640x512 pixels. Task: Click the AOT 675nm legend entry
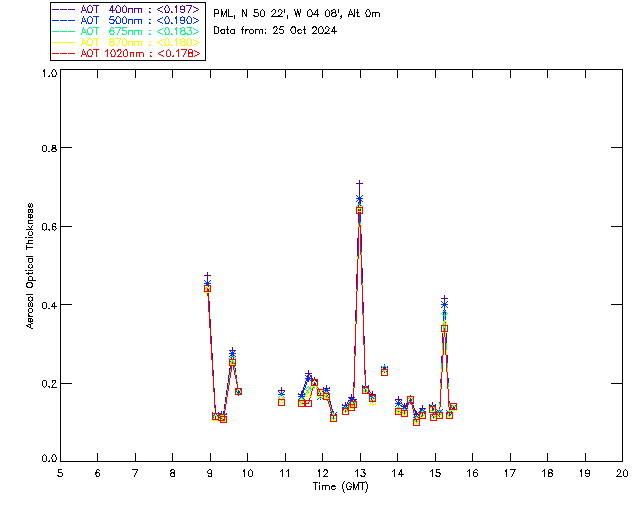click(127, 31)
